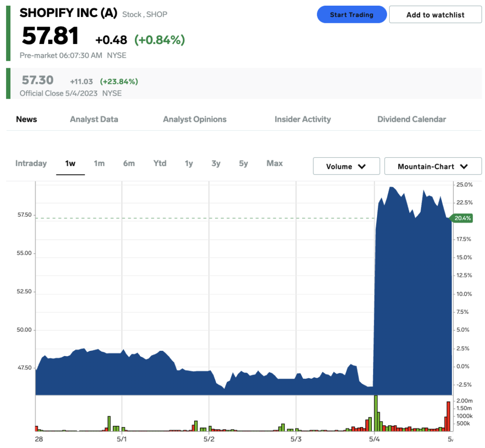This screenshot has height=448, width=485.
Task: Click the 57.81 pre-market price
Action: [50, 36]
